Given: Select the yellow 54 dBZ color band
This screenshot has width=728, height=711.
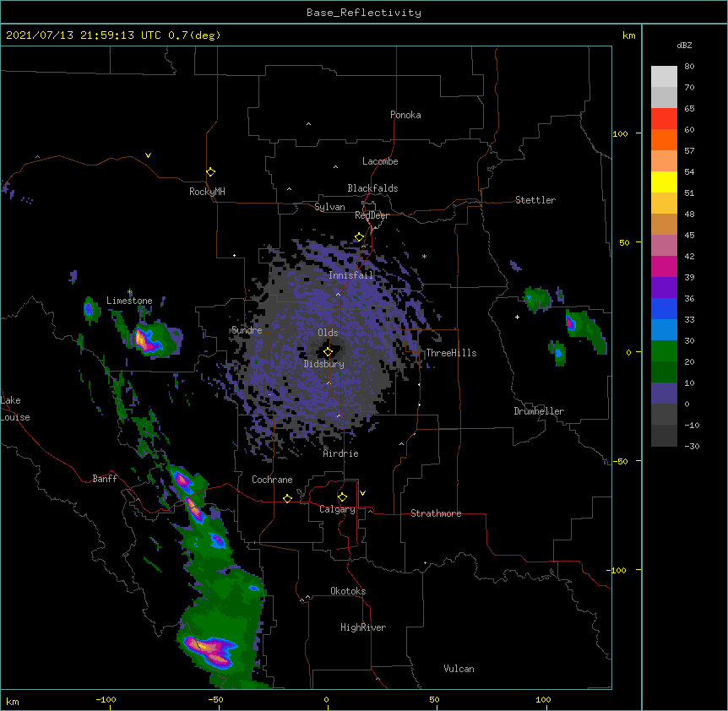Looking at the screenshot, I should pyautogui.click(x=664, y=182).
